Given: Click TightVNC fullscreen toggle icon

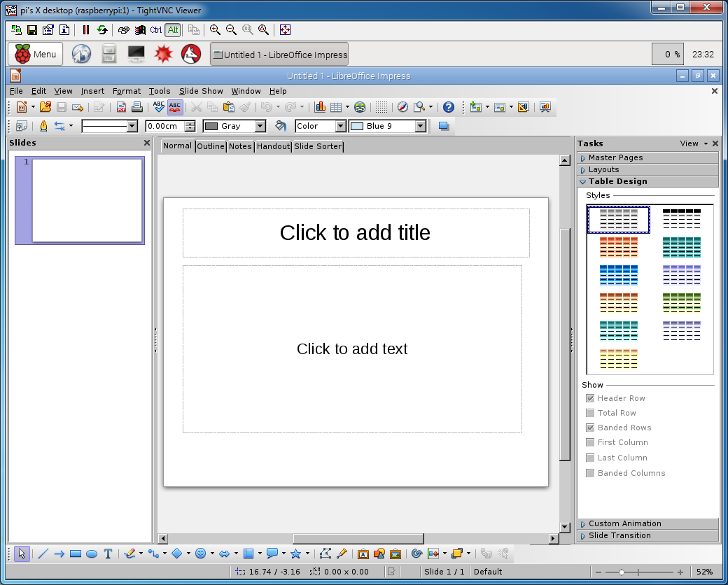Looking at the screenshot, I should pyautogui.click(x=285, y=29).
